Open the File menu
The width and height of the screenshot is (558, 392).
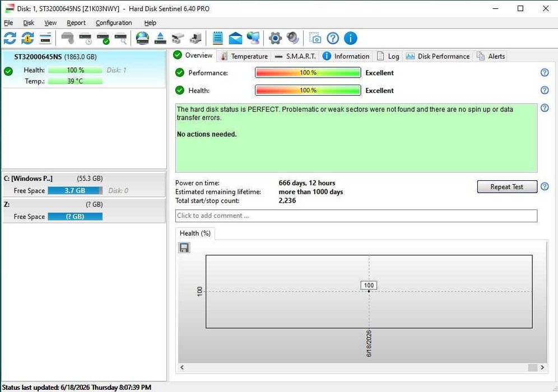pos(8,23)
